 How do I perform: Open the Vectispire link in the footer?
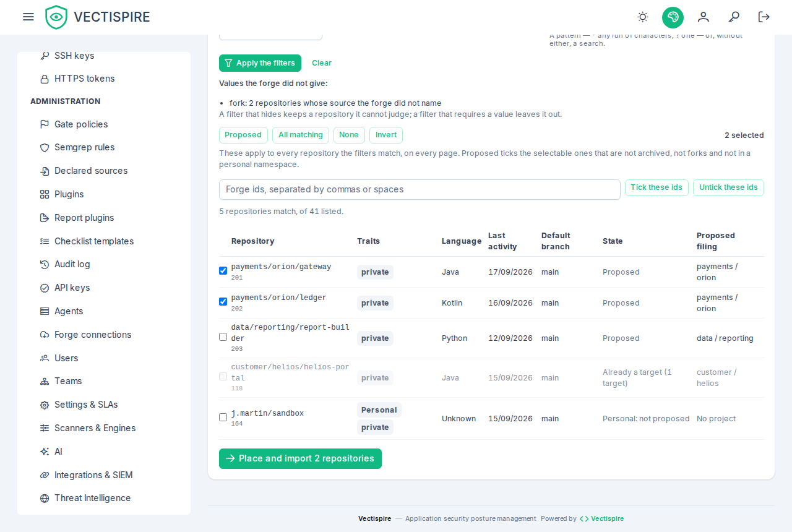coord(601,518)
